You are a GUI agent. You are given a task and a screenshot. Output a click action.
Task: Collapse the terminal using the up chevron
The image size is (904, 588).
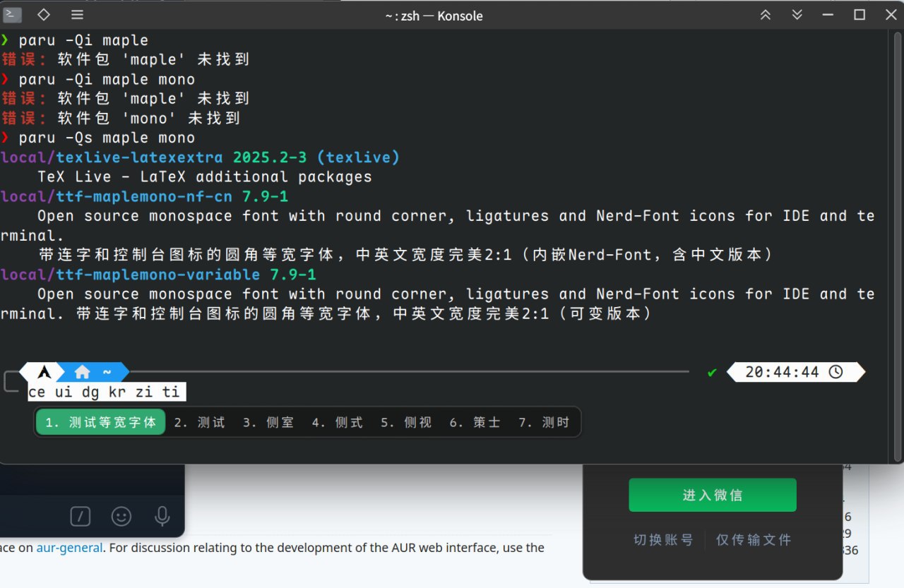[765, 14]
